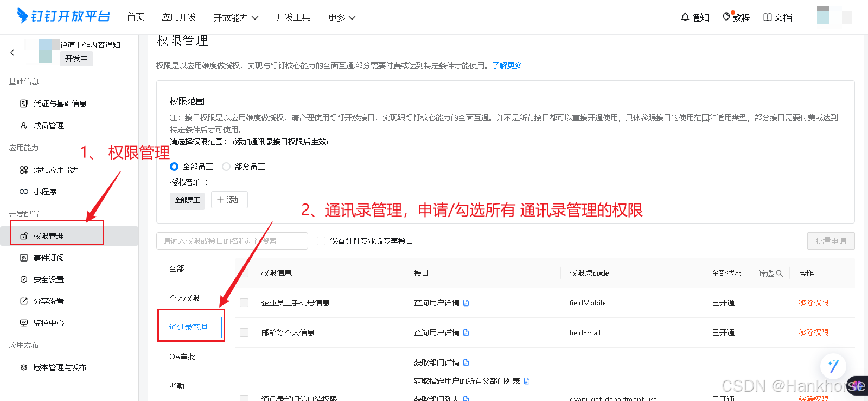The width and height of the screenshot is (868, 401).
Task: Go to 首页 in top navigation
Action: click(136, 17)
